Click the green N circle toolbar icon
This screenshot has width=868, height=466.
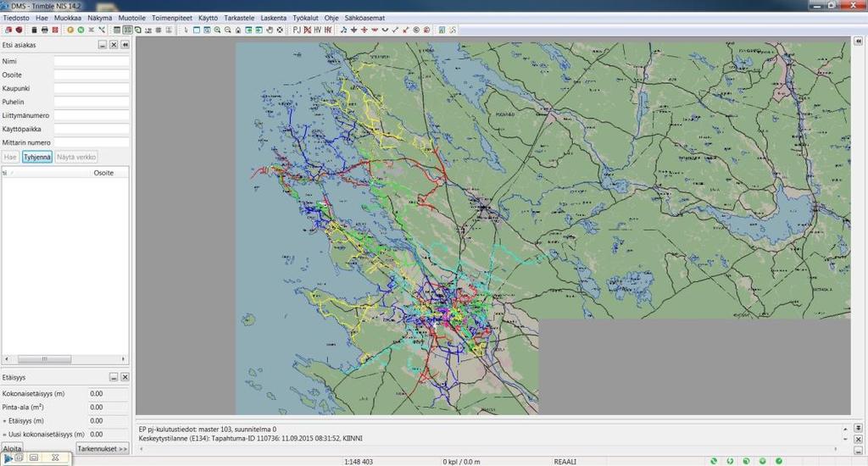click(81, 30)
